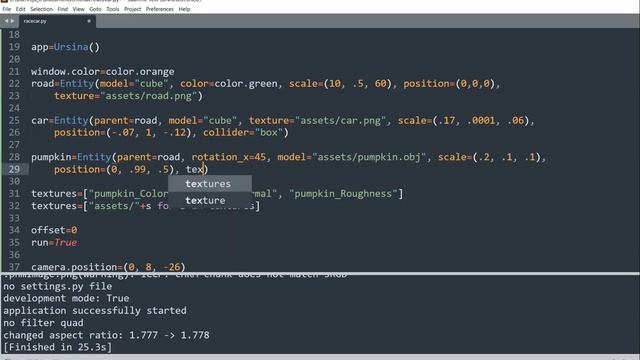This screenshot has height=360, width=640.
Task: Switch to the racecar.py tab
Action: click(x=57, y=21)
